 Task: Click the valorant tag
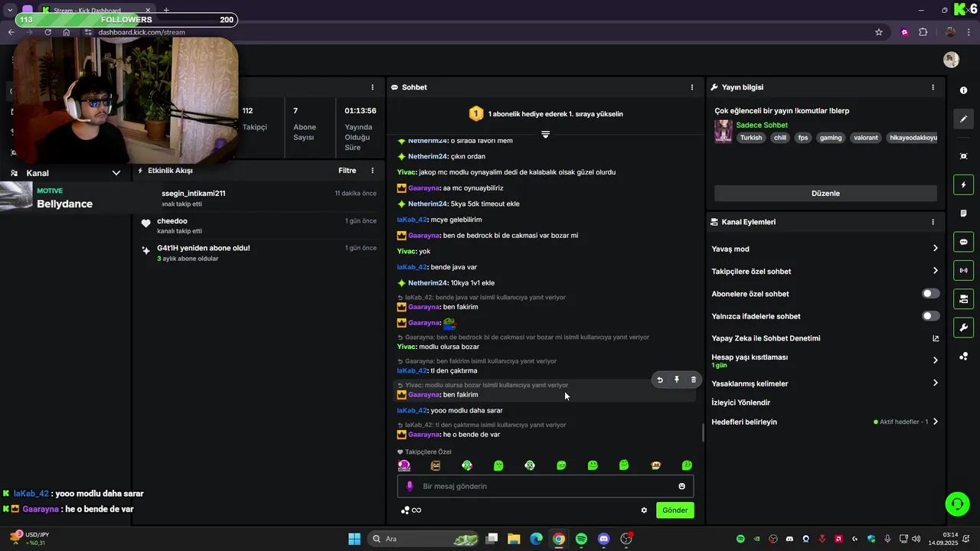click(x=866, y=138)
